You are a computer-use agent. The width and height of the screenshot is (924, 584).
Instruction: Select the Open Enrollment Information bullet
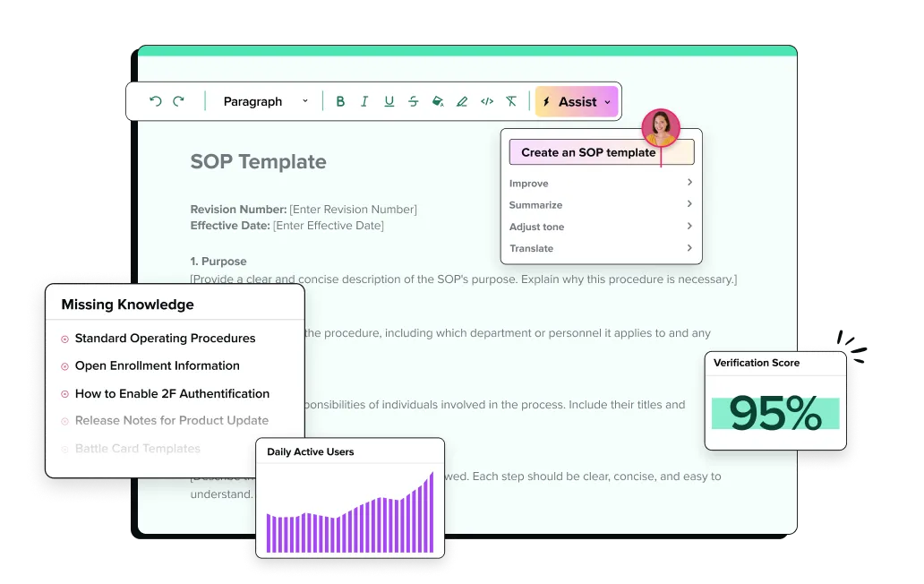[x=64, y=365]
